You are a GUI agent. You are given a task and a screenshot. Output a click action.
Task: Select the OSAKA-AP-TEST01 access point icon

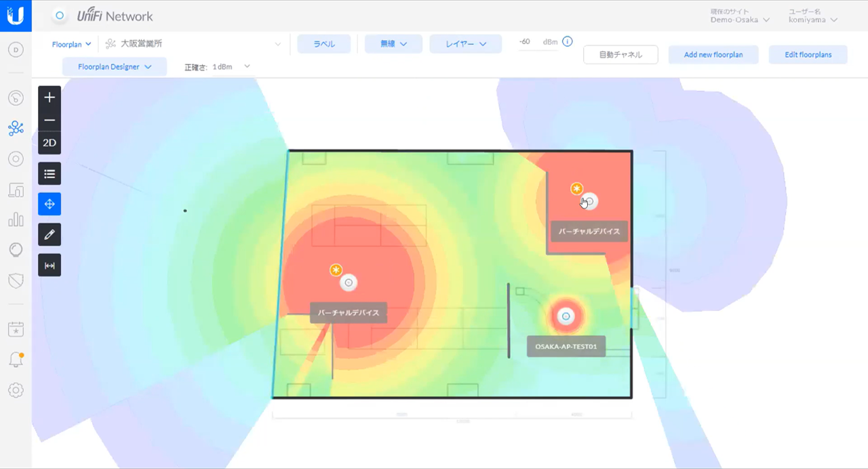(566, 316)
